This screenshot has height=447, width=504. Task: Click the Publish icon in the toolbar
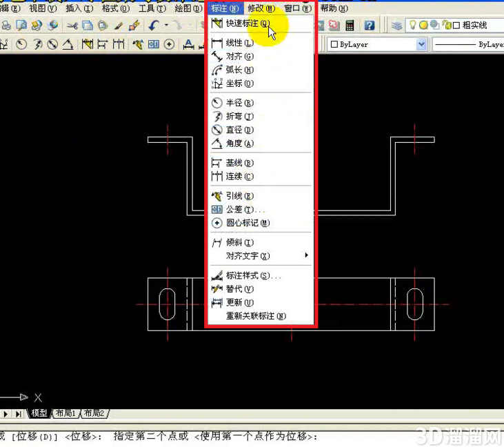(x=37, y=26)
